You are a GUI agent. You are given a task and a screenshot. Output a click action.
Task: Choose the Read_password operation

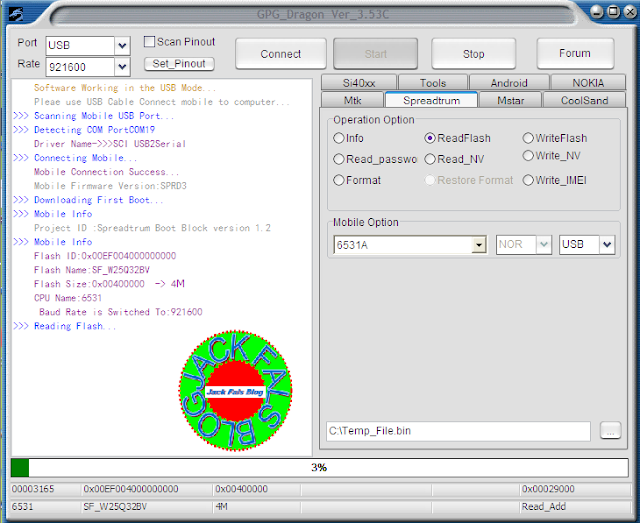[338, 159]
